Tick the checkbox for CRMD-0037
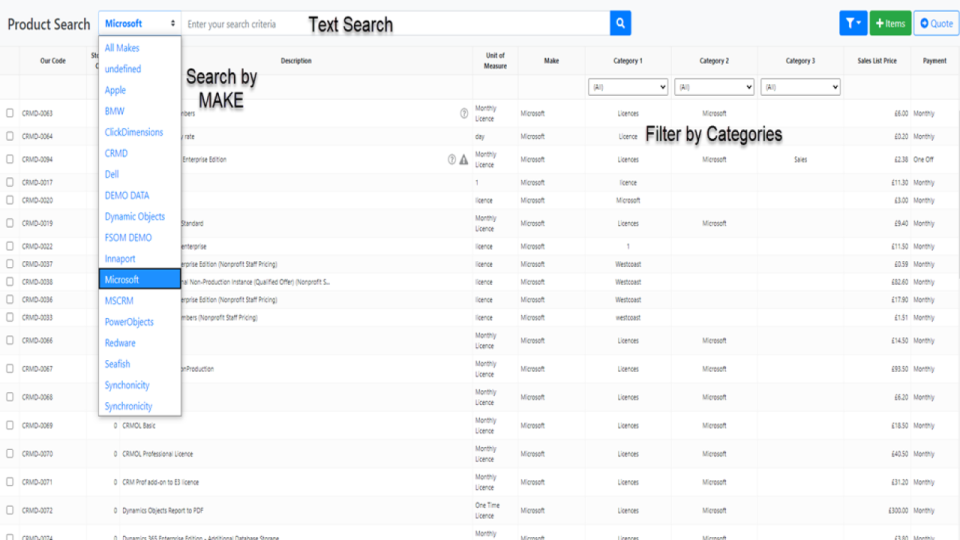960x540 pixels. click(10, 263)
